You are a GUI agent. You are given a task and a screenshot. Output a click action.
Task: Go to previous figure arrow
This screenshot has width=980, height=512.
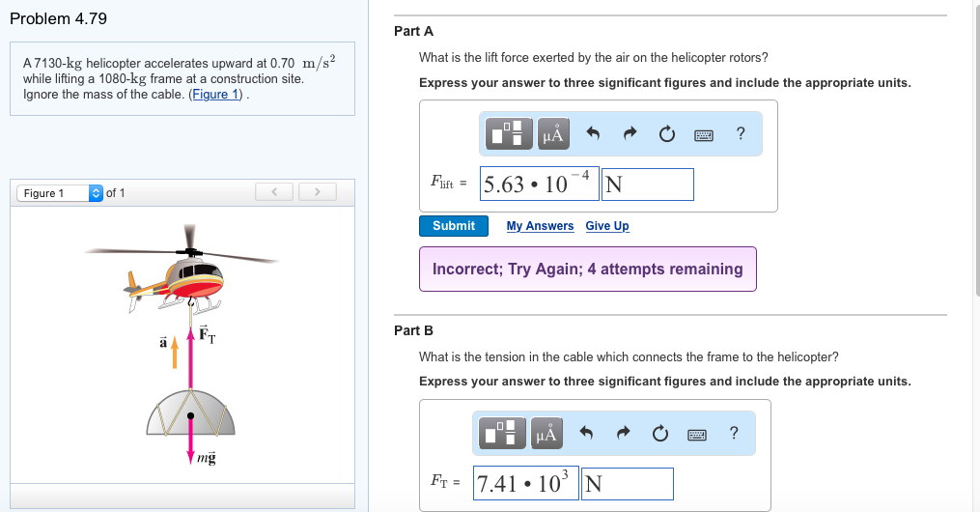(274, 192)
